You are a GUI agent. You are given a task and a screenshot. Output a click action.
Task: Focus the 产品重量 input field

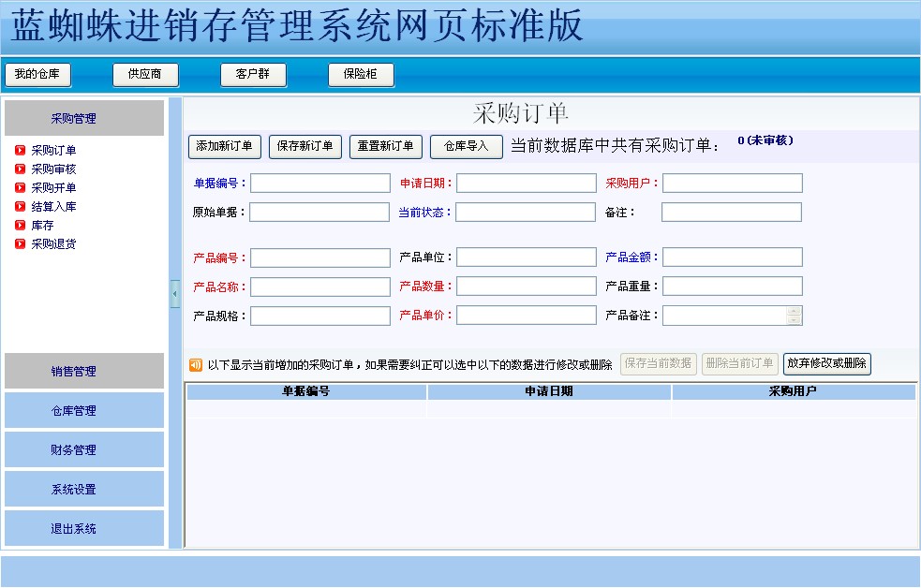coord(733,287)
